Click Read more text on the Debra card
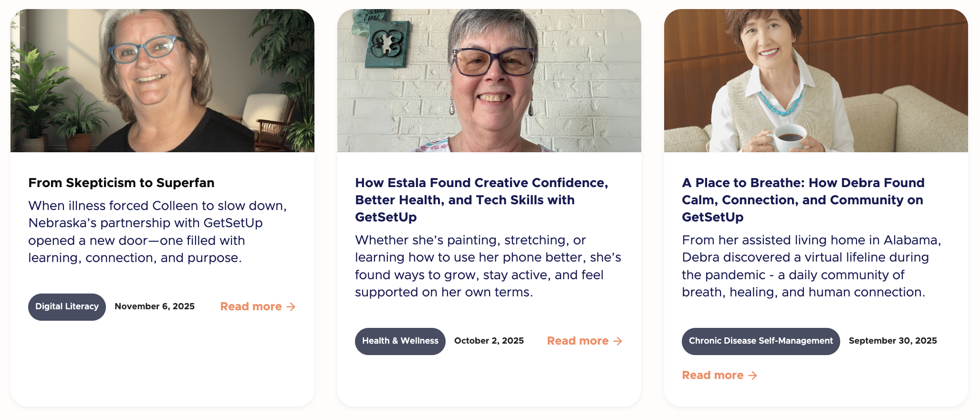 coord(712,376)
